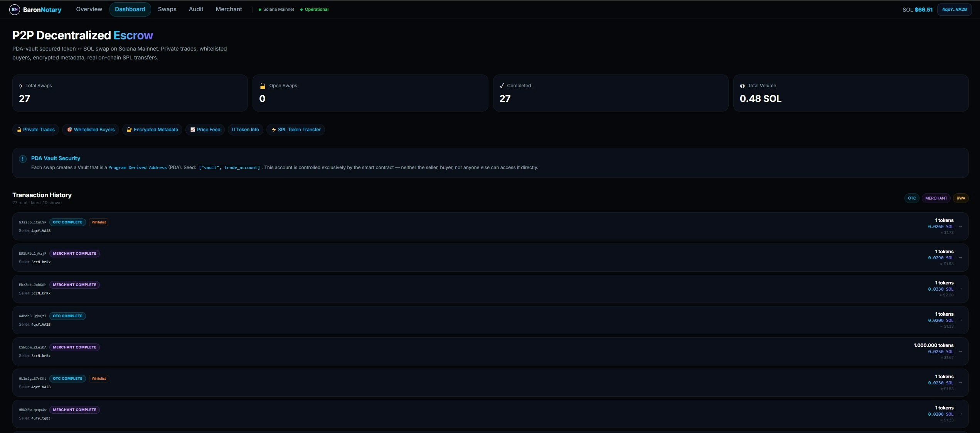Viewport: 980px width, 433px height.
Task: Click the Encrypted Metadata lock-key icon
Action: point(130,130)
